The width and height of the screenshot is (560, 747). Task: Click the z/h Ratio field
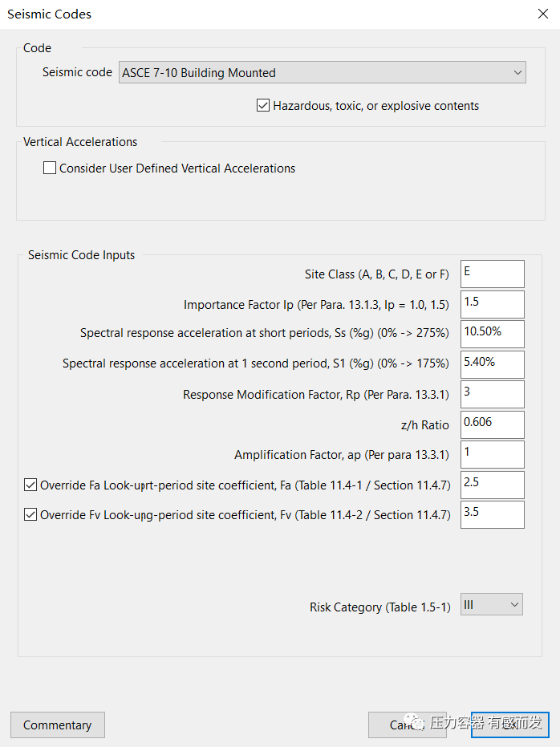492,424
